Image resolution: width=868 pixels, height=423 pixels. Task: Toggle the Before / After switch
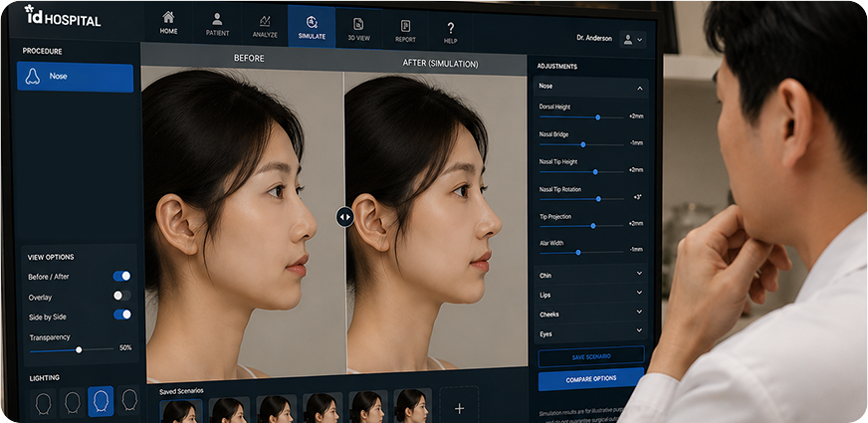(122, 276)
